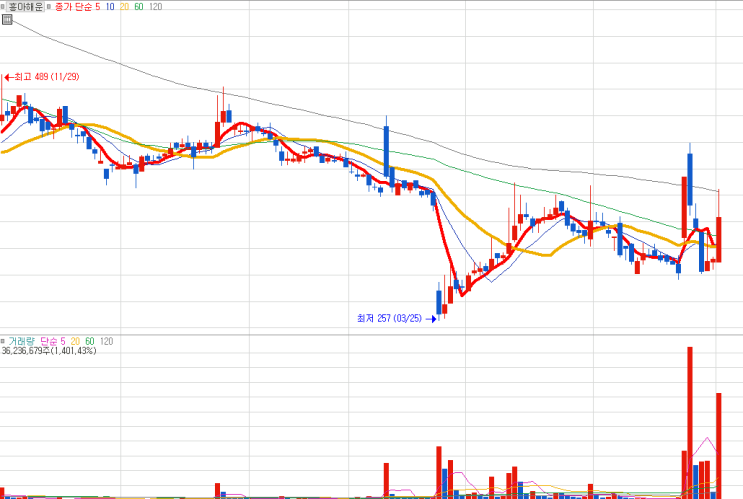Toggle the square marker beside 거래량

tap(2, 341)
